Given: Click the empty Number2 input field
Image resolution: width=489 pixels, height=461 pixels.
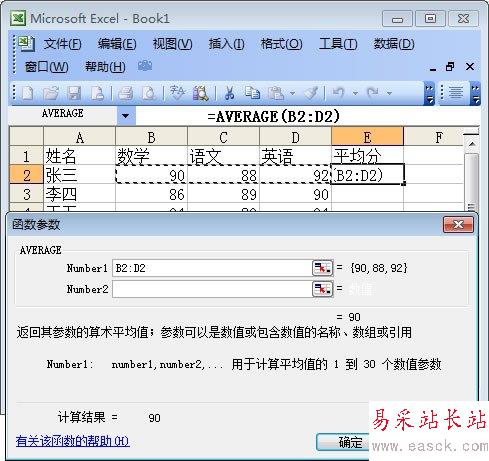Looking at the screenshot, I should click(212, 289).
